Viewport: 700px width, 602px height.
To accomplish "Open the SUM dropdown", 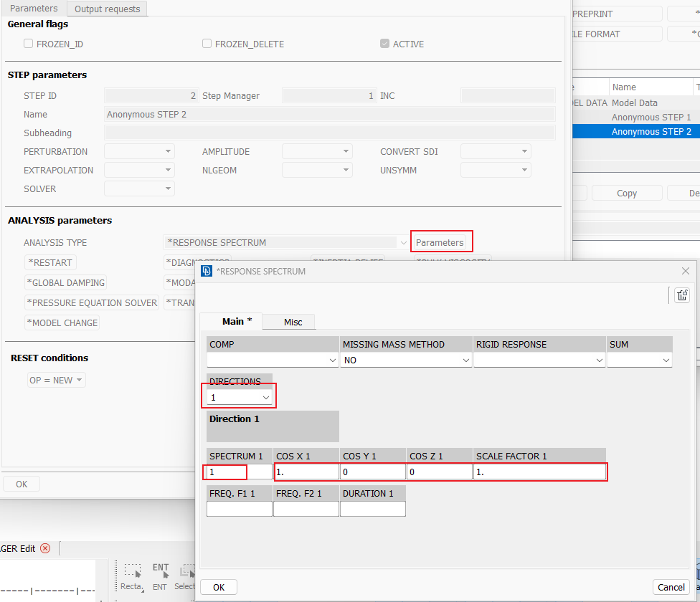I will [x=639, y=360].
